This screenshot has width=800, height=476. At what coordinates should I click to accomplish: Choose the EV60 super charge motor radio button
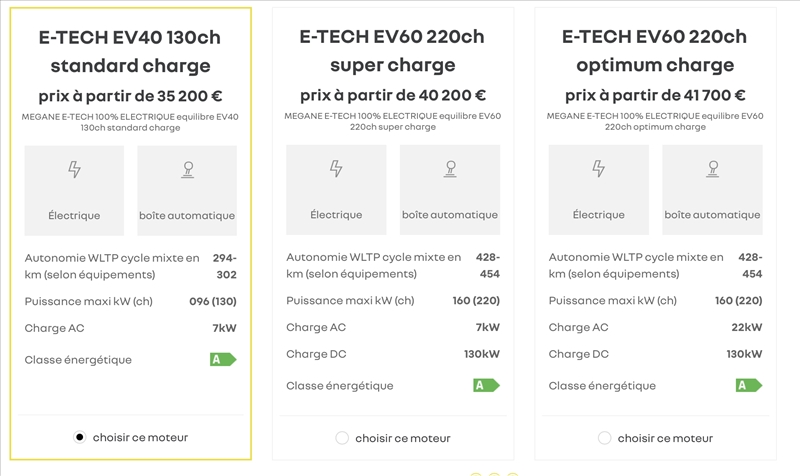coord(342,438)
